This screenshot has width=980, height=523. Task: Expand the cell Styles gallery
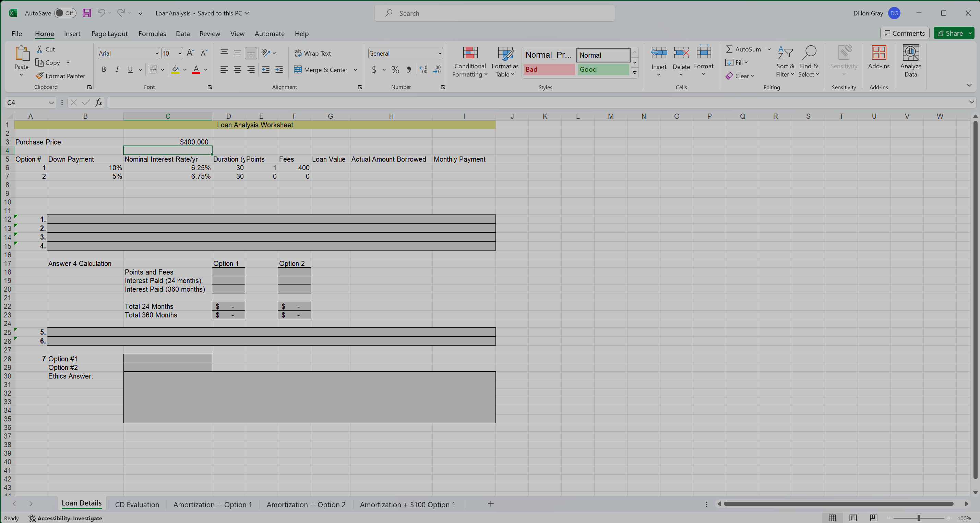pyautogui.click(x=635, y=73)
